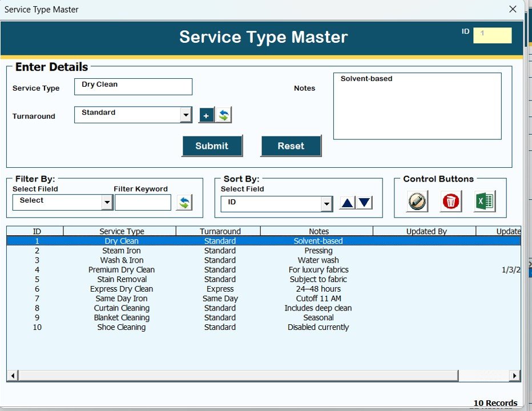This screenshot has height=411, width=532.
Task: Open the Sort By field dropdown
Action: click(327, 204)
